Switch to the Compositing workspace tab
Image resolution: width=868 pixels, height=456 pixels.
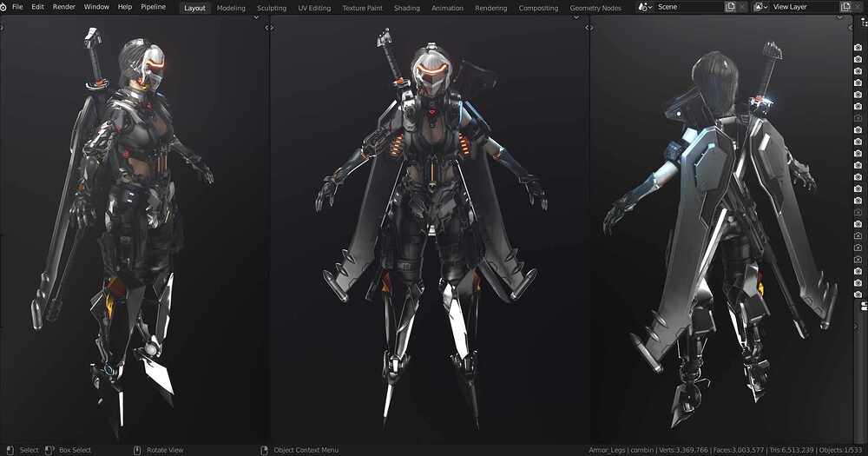[x=539, y=8]
